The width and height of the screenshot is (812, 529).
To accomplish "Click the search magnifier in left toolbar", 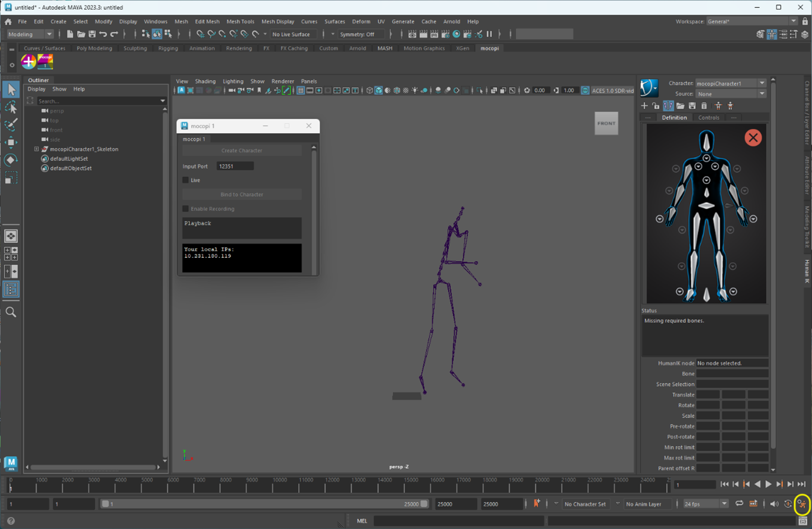I will 11,312.
